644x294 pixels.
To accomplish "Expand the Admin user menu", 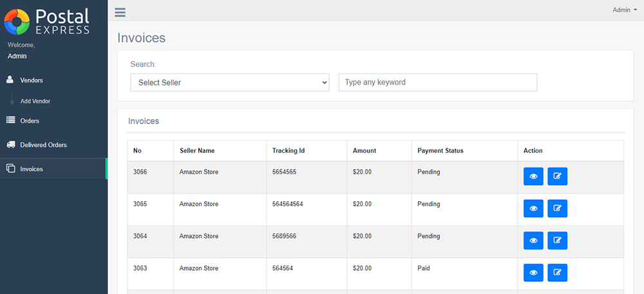I will point(625,10).
